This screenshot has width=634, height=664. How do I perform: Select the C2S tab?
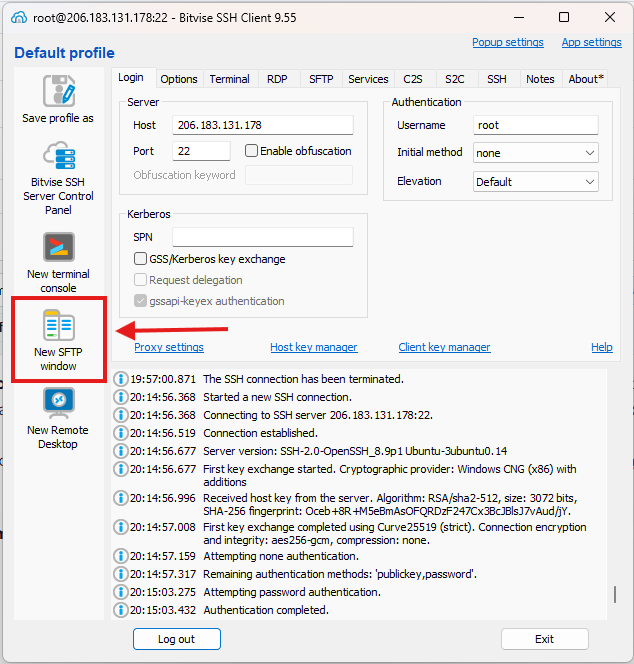(413, 79)
